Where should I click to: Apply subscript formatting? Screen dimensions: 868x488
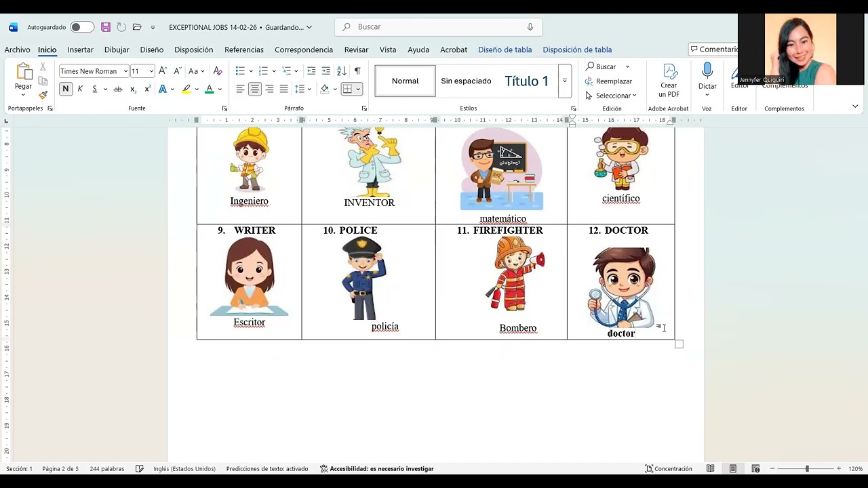click(133, 89)
